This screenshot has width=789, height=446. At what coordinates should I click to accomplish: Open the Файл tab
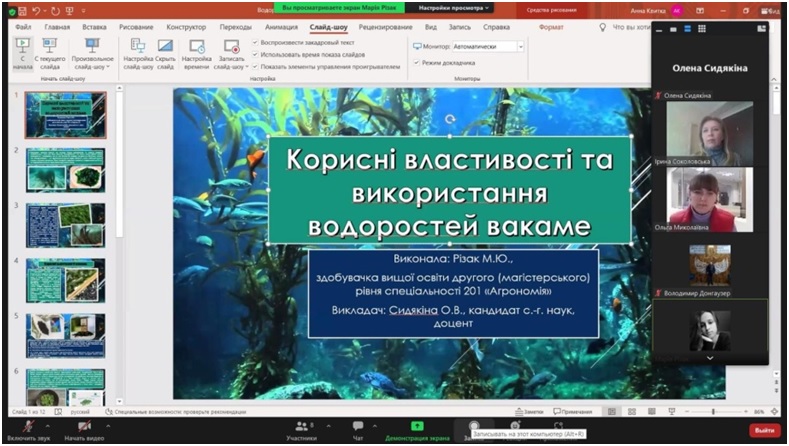pos(23,27)
